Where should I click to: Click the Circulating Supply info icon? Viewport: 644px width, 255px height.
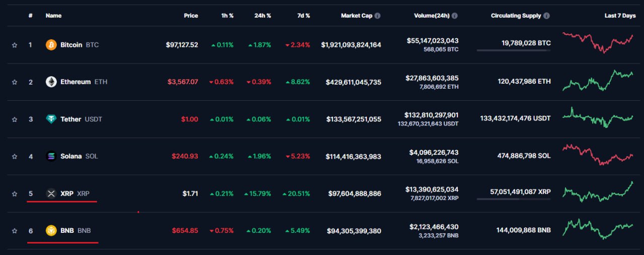tap(547, 16)
